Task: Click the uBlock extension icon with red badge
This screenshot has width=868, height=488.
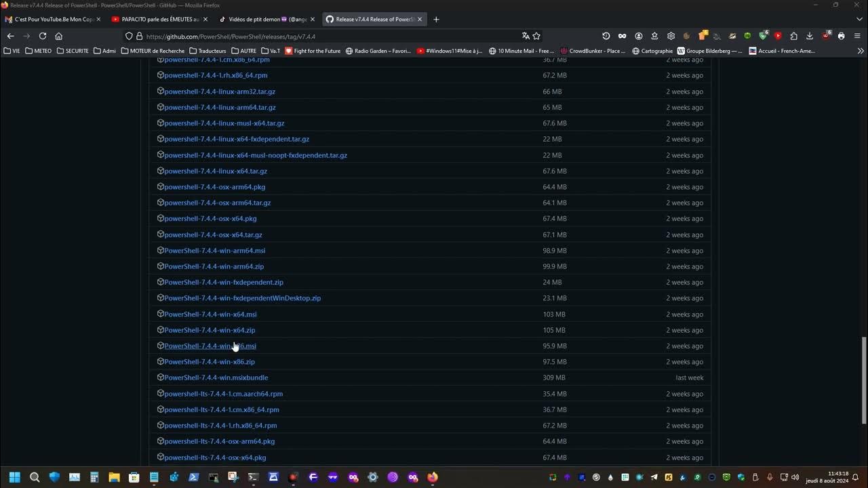Action: coord(826,35)
